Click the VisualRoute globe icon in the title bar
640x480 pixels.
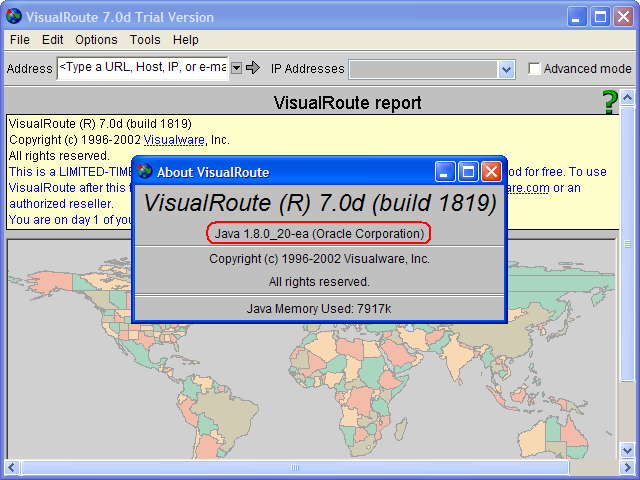click(14, 16)
